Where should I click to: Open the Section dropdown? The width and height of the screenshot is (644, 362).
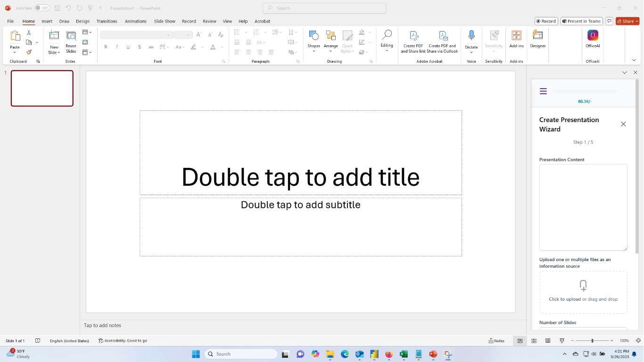point(87,52)
